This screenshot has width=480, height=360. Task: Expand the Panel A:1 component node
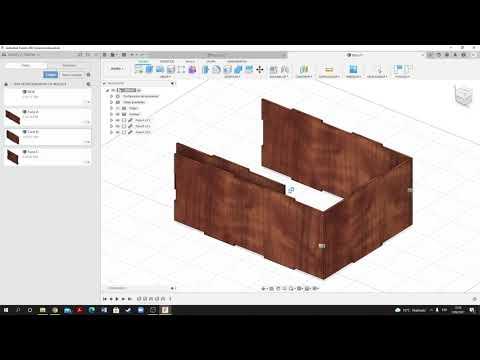112,120
